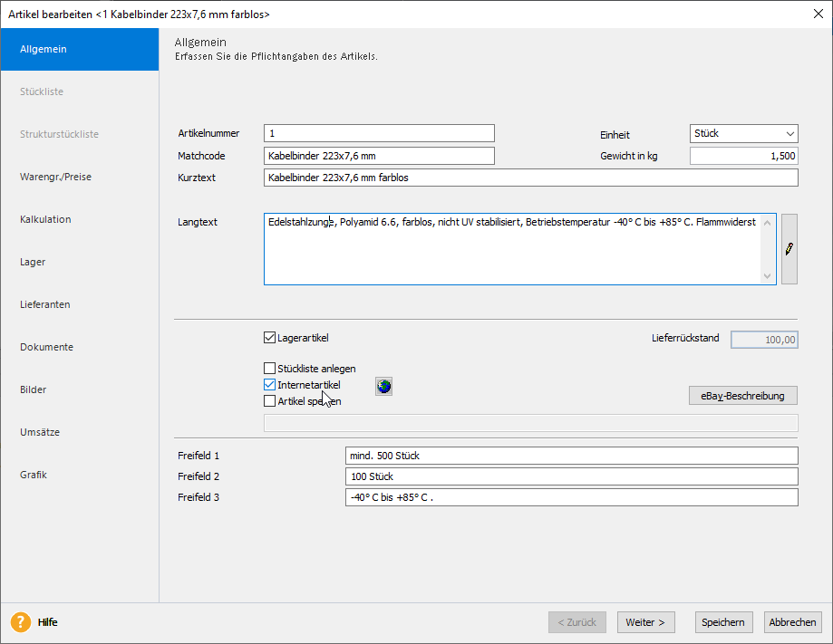This screenshot has height=644, width=833.
Task: Enable the Stückliste anlegen checkbox
Action: (269, 369)
